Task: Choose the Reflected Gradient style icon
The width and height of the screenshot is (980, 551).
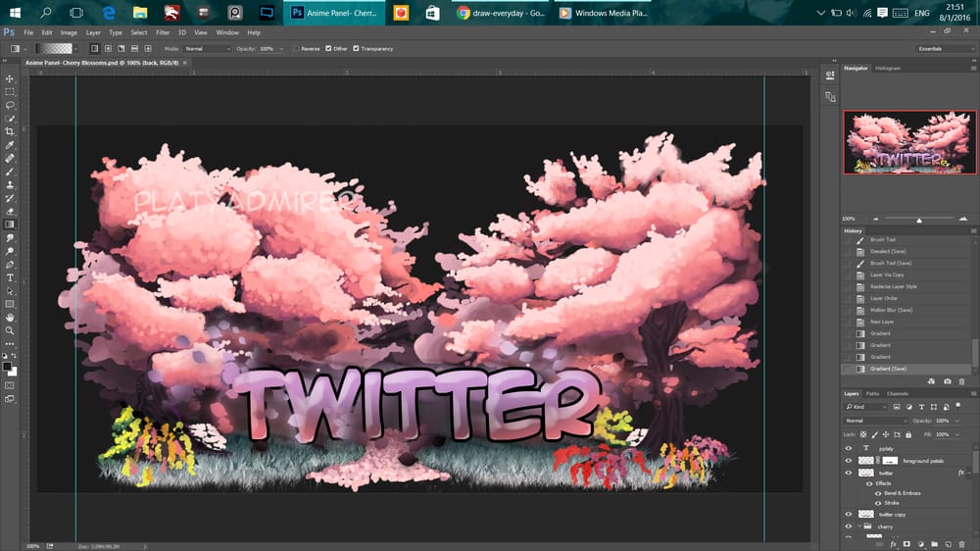Action: [134, 48]
